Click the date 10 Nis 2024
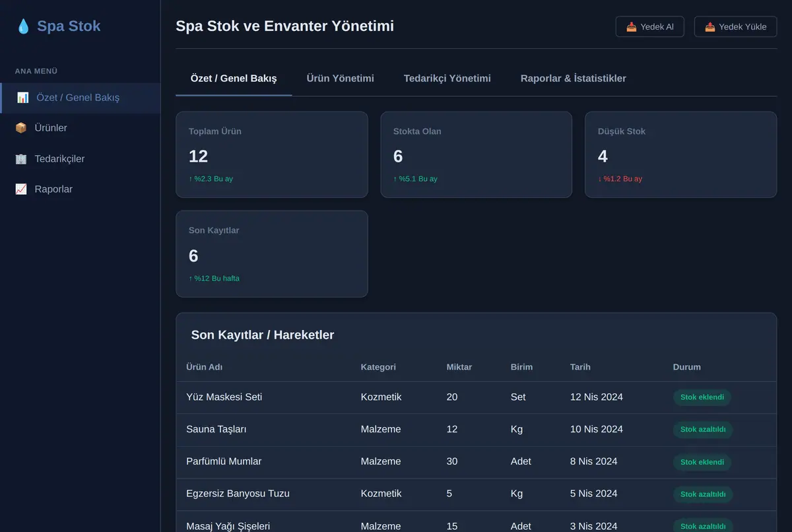The width and height of the screenshot is (792, 532). coord(597,430)
